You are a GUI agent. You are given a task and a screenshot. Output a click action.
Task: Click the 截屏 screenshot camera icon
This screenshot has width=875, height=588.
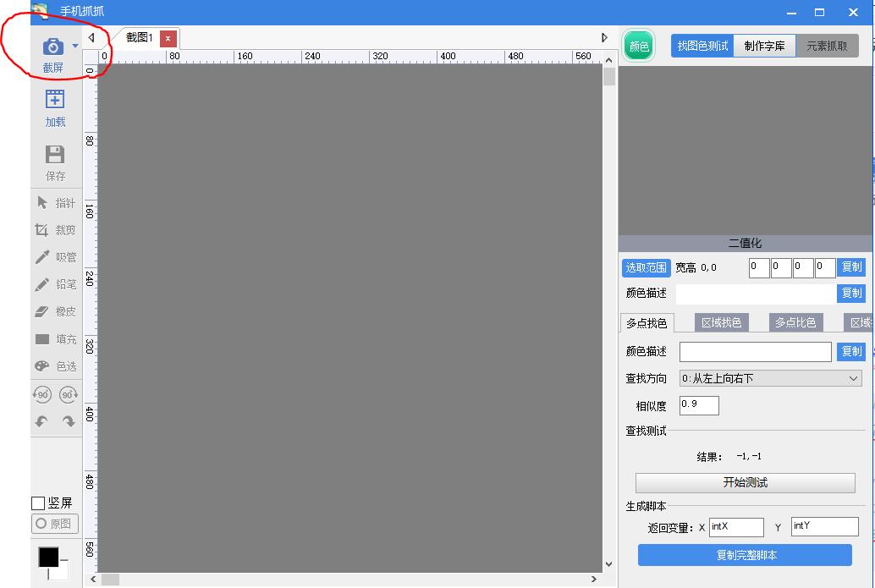53,47
